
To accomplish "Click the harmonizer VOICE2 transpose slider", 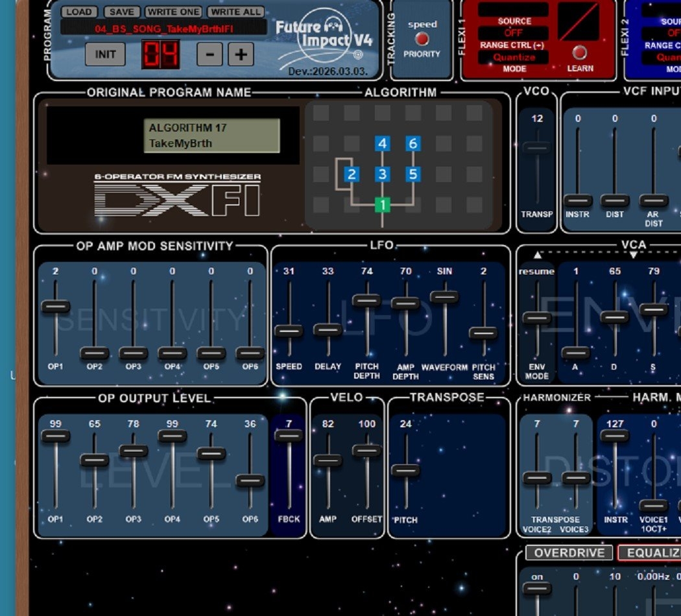I will coord(537,478).
